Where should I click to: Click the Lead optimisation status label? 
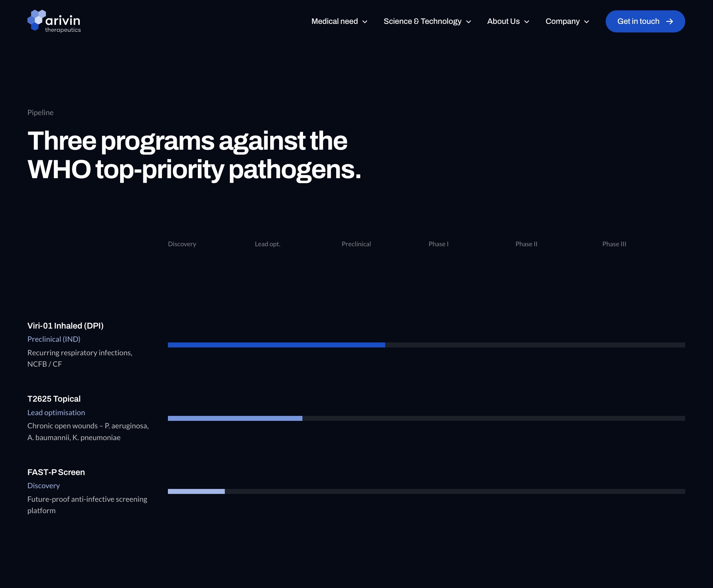(x=56, y=413)
